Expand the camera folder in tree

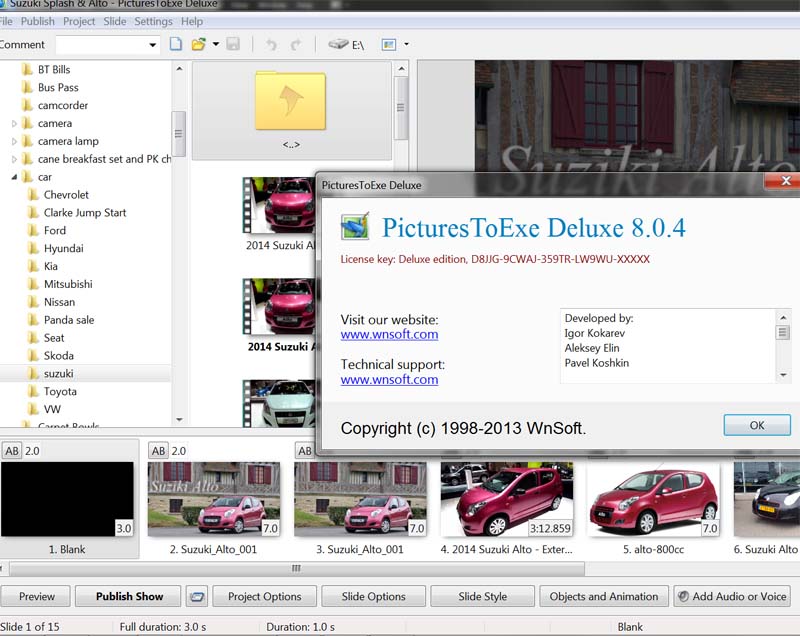(x=15, y=124)
